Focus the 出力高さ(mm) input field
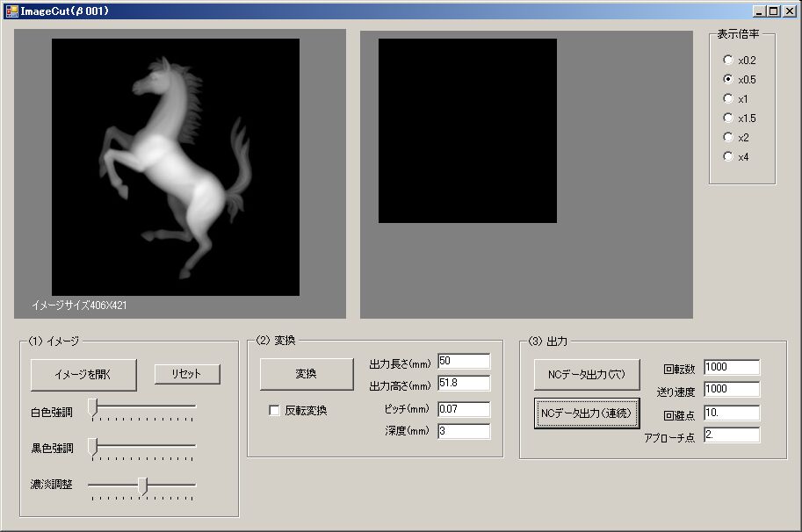 coord(464,383)
